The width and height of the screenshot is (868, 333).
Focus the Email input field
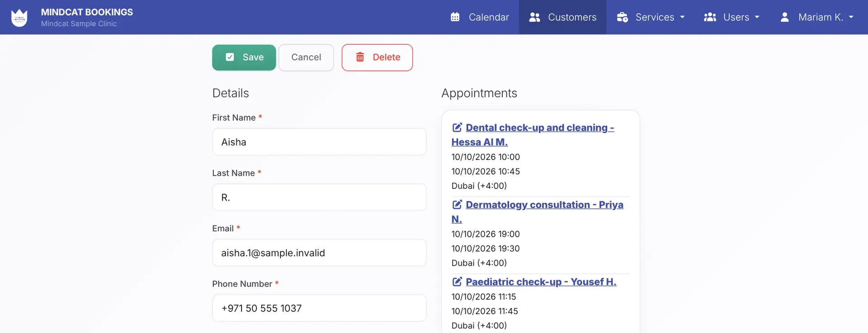(319, 253)
